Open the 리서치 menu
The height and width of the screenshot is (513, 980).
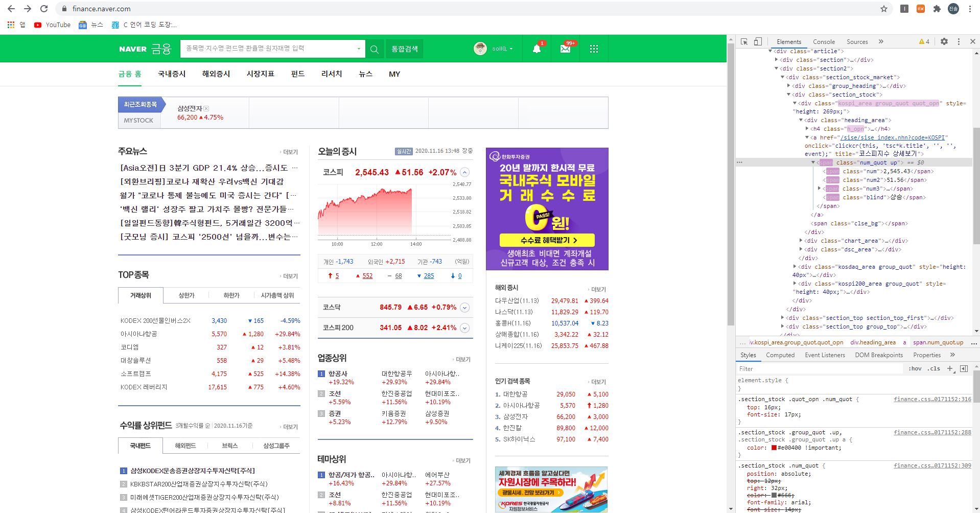pos(332,74)
